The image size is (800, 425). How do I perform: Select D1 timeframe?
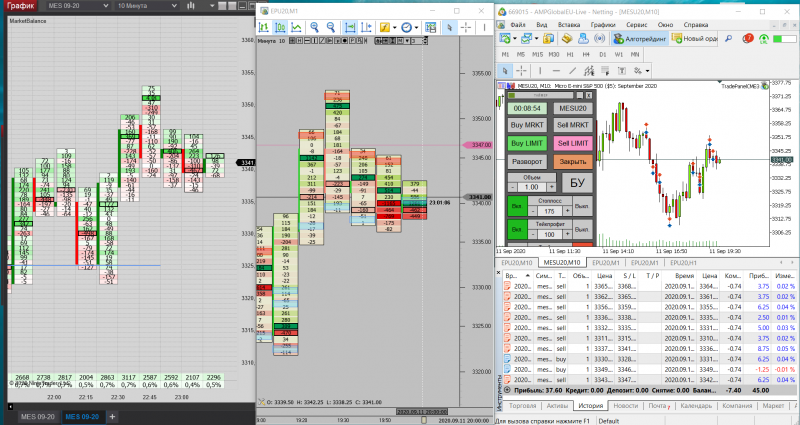[x=603, y=54]
